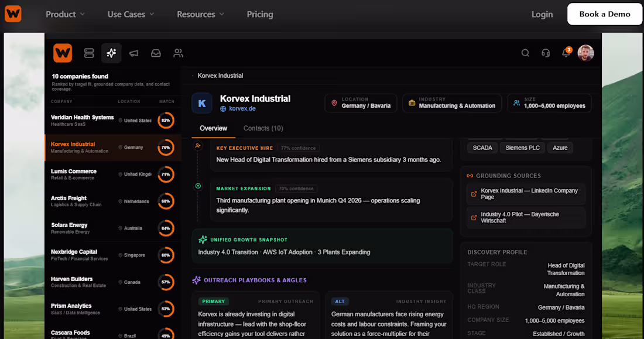644x339 pixels.
Task: Open Industry 4.0 Pilot Bayerische Wirtschaft source
Action: coord(526,217)
